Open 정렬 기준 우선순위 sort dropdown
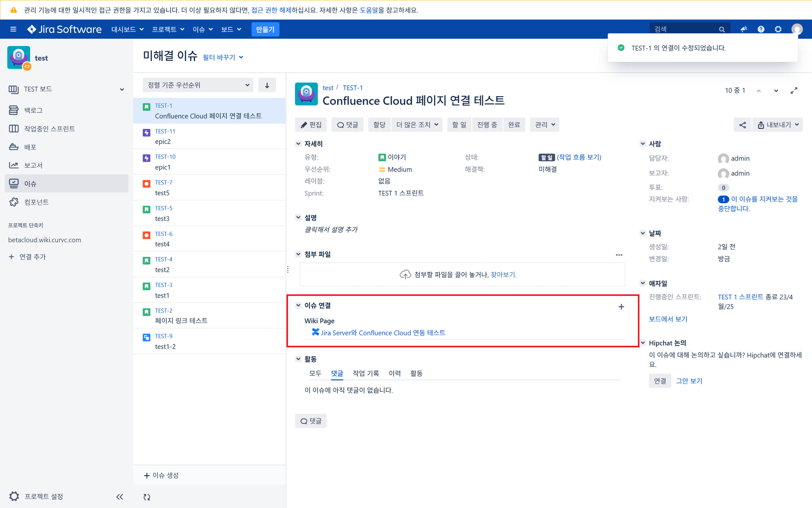 coord(198,85)
